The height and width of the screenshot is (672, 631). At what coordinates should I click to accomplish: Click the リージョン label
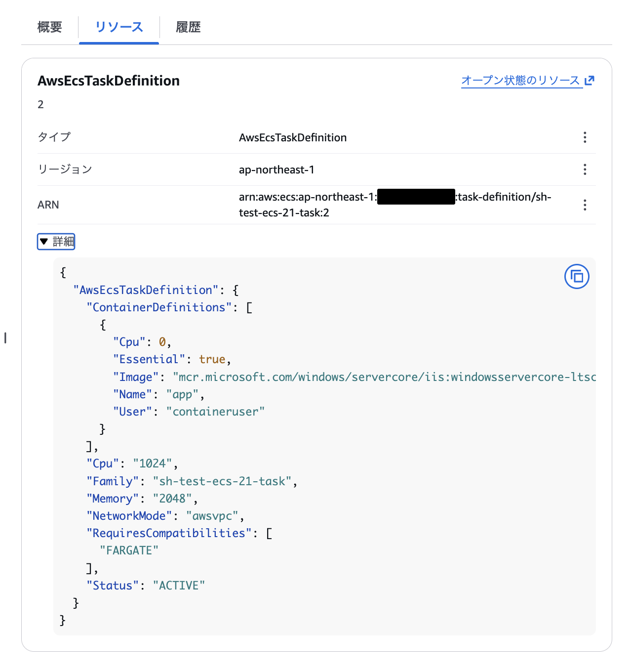coord(65,169)
